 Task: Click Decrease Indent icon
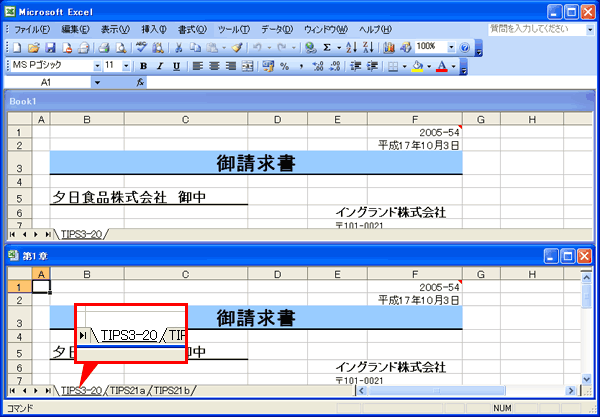356,66
